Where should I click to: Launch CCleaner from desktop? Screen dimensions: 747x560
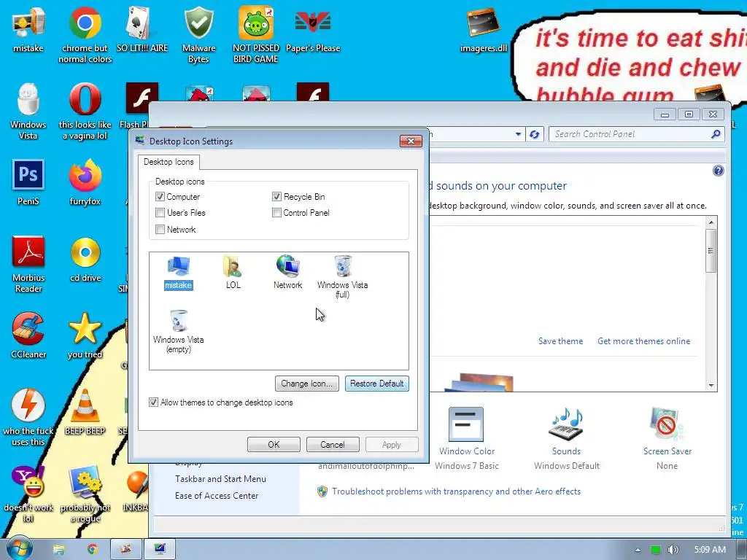[28, 335]
